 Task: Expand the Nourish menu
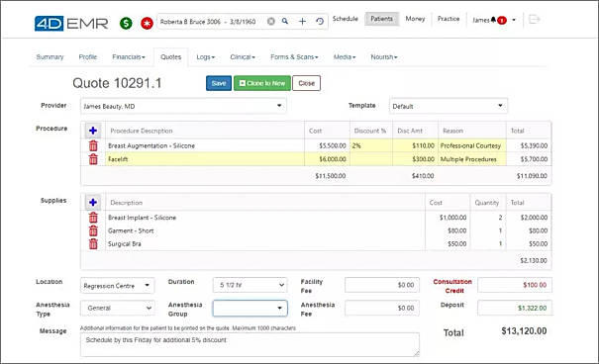(384, 56)
